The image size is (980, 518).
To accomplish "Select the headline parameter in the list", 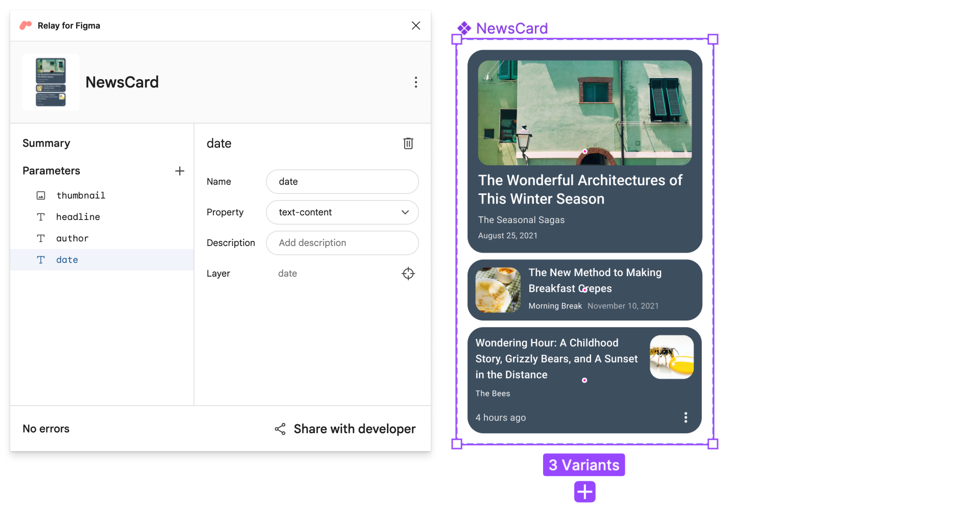I will [x=78, y=217].
